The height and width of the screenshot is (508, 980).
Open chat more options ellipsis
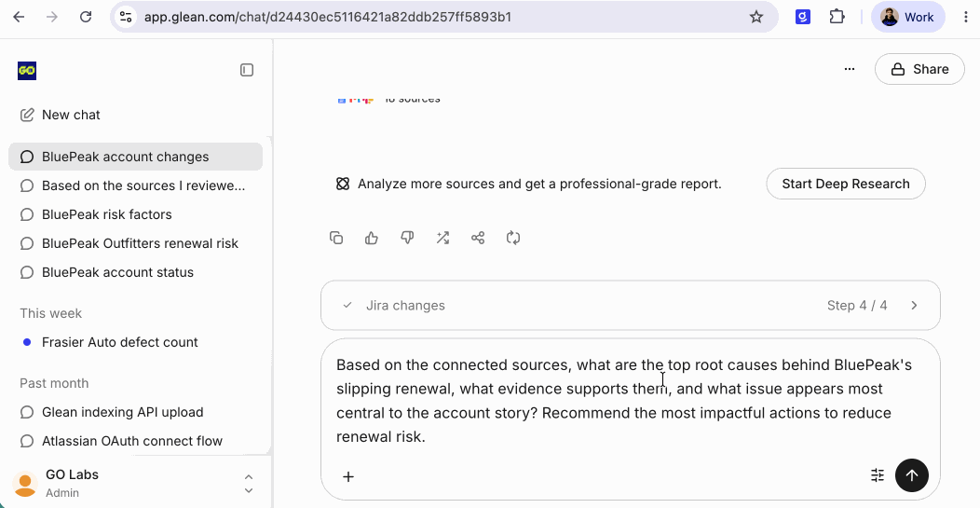click(x=850, y=69)
